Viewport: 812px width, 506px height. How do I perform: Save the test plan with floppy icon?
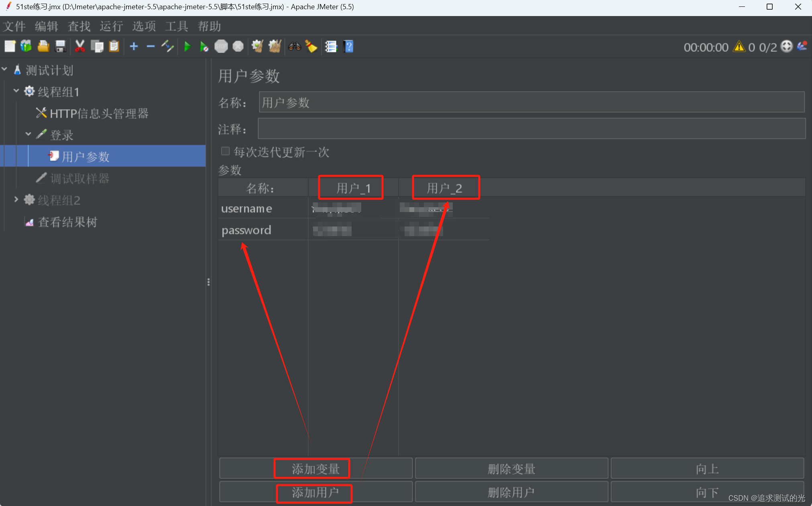[60, 47]
